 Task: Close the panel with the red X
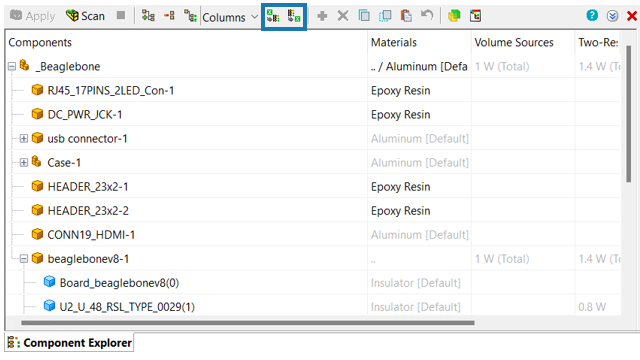point(632,16)
